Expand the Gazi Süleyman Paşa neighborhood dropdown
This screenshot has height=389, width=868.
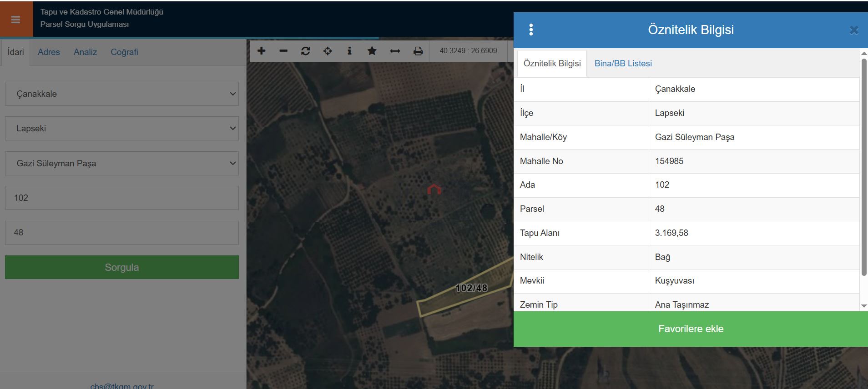pos(121,164)
